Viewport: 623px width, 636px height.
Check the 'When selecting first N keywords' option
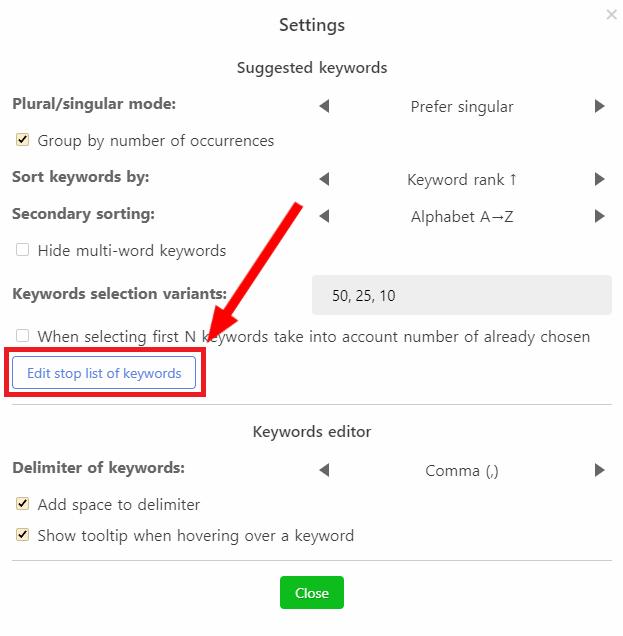tap(22, 335)
